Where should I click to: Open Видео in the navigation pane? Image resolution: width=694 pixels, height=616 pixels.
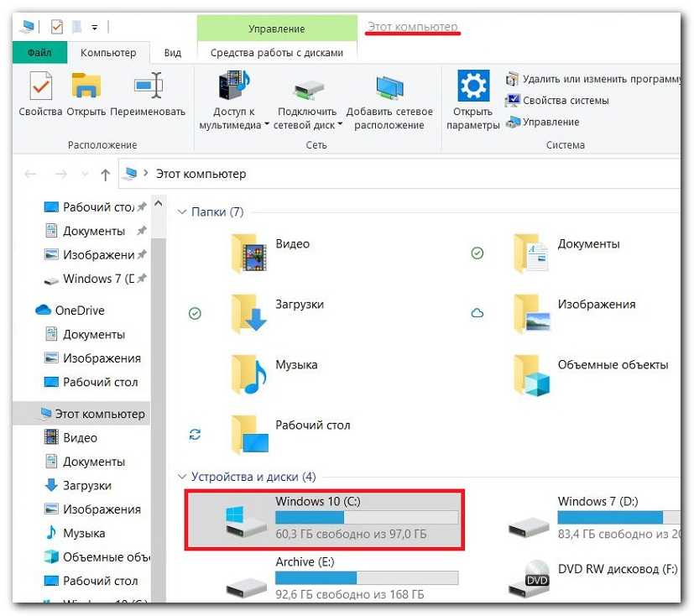pyautogui.click(x=70, y=437)
